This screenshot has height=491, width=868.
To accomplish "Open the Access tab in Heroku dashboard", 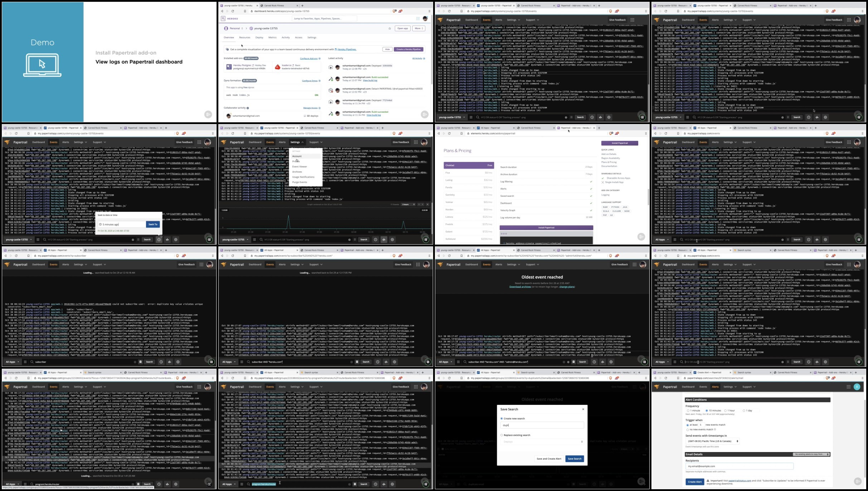I will [x=299, y=38].
